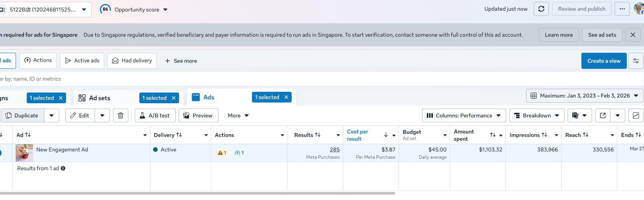
Task: Click the export/share table icon
Action: pyautogui.click(x=603, y=115)
